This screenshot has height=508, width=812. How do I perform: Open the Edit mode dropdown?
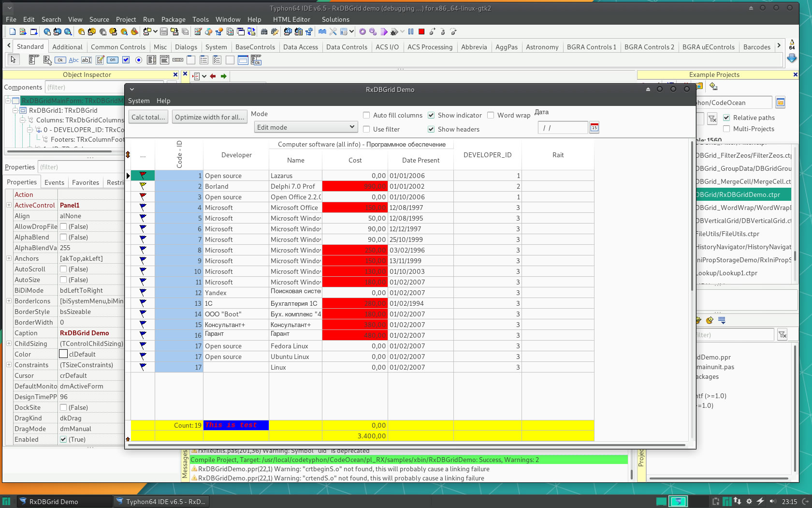(305, 127)
